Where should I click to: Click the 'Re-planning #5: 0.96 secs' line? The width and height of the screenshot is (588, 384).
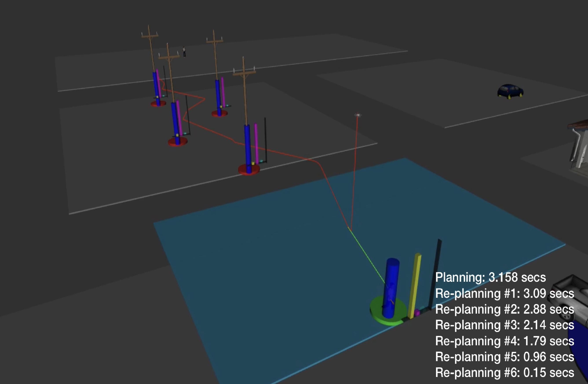(504, 357)
